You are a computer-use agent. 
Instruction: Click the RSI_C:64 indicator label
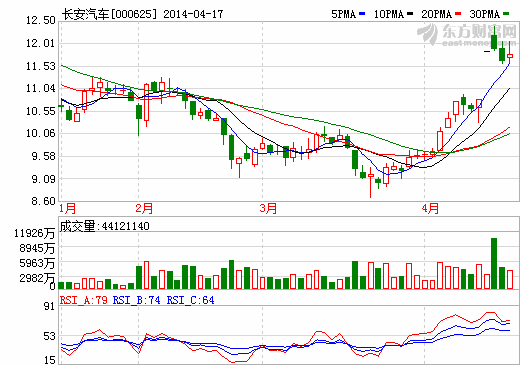[x=190, y=300]
